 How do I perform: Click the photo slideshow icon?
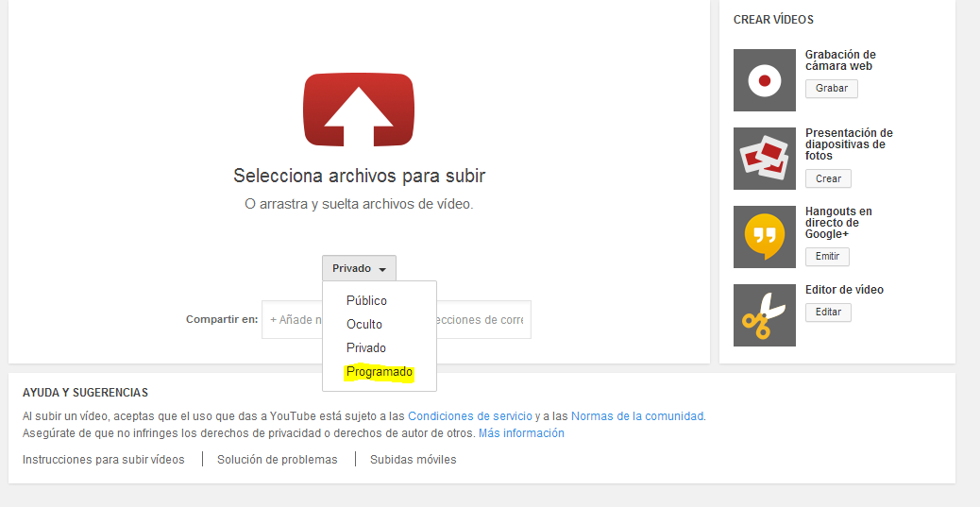[765, 159]
